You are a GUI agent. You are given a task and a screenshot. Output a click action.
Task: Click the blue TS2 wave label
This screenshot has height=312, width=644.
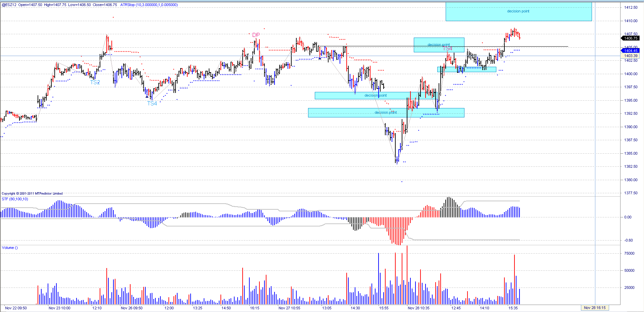[95, 82]
